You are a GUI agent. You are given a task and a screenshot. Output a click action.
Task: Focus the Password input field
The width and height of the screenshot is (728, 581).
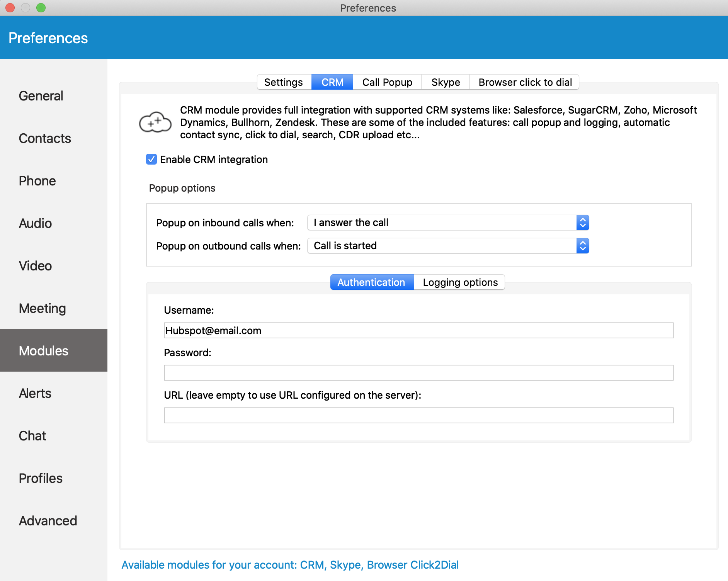418,373
